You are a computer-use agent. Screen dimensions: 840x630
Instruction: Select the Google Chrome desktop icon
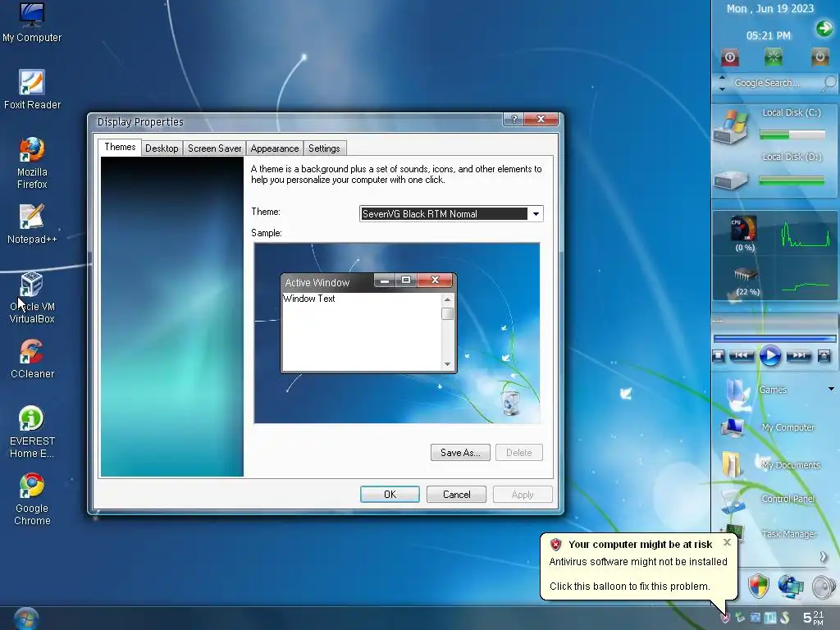[32, 500]
